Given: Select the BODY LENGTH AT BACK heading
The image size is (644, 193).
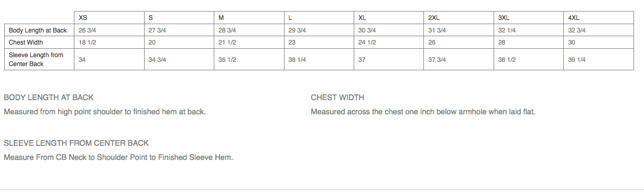Looking at the screenshot, I should [x=49, y=98].
